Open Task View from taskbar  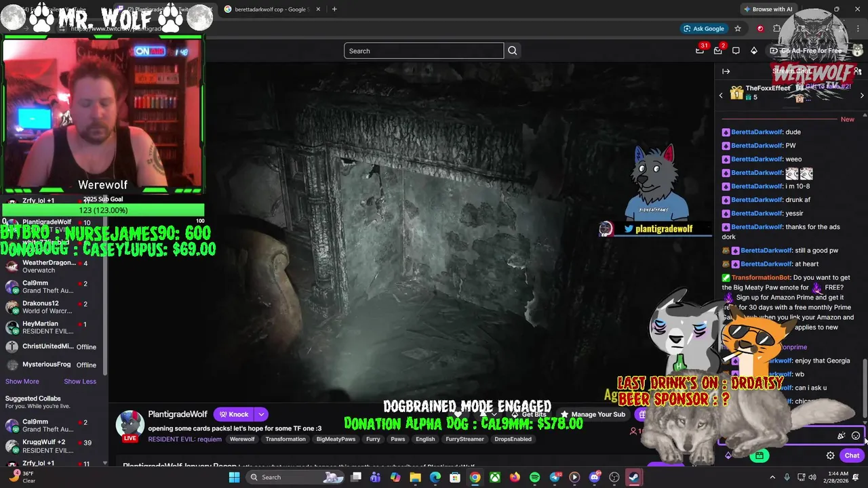(x=356, y=477)
